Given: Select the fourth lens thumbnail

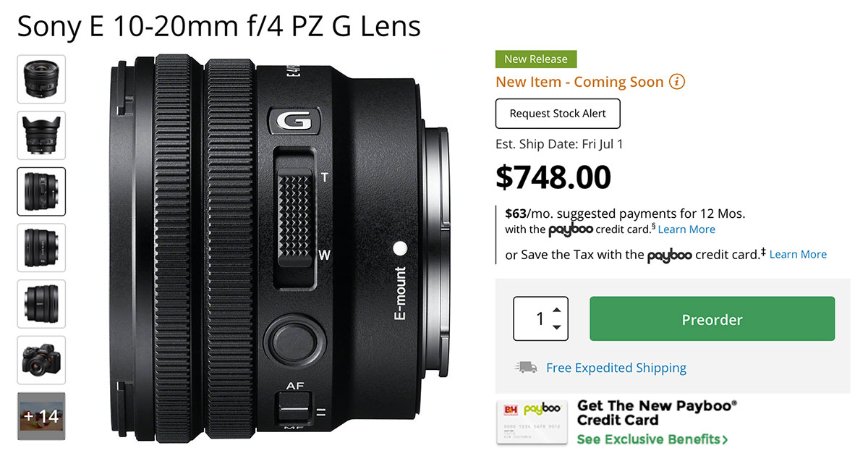Looking at the screenshot, I should pos(41,248).
